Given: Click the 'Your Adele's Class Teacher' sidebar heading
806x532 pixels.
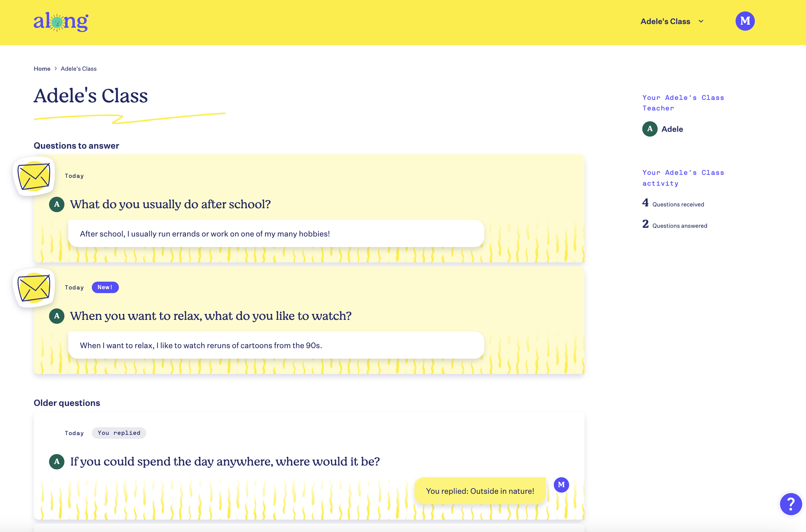Looking at the screenshot, I should click(x=683, y=103).
